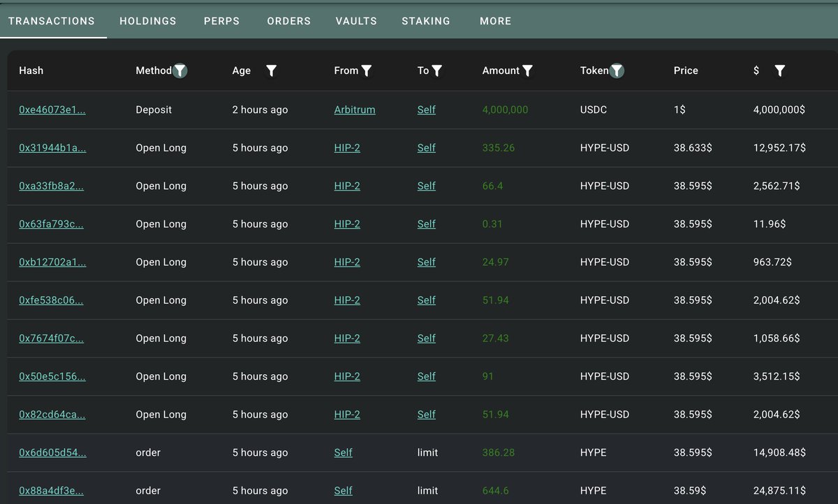Expand the MORE navigation dropdown
The image size is (838, 504).
(495, 21)
